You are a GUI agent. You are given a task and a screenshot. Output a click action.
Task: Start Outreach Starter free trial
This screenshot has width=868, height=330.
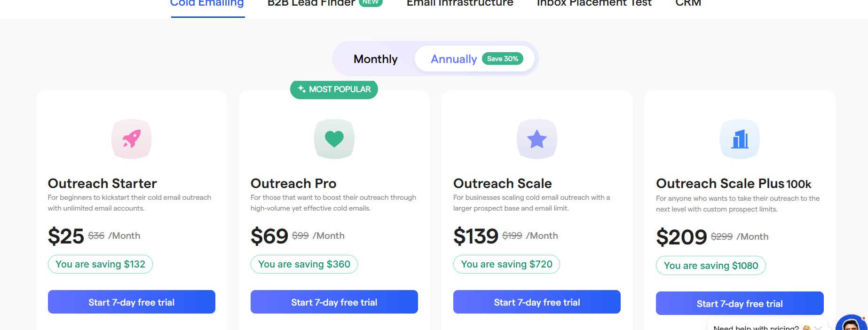[x=131, y=302]
